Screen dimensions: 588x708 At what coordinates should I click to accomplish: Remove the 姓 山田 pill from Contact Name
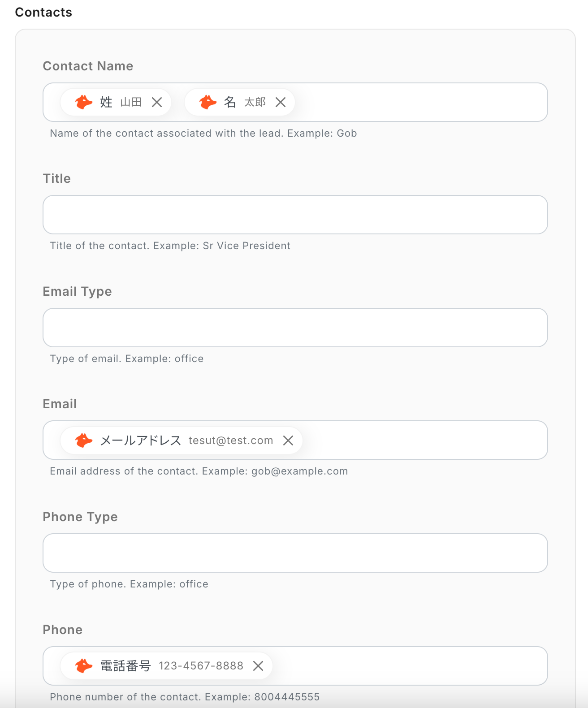pos(157,102)
